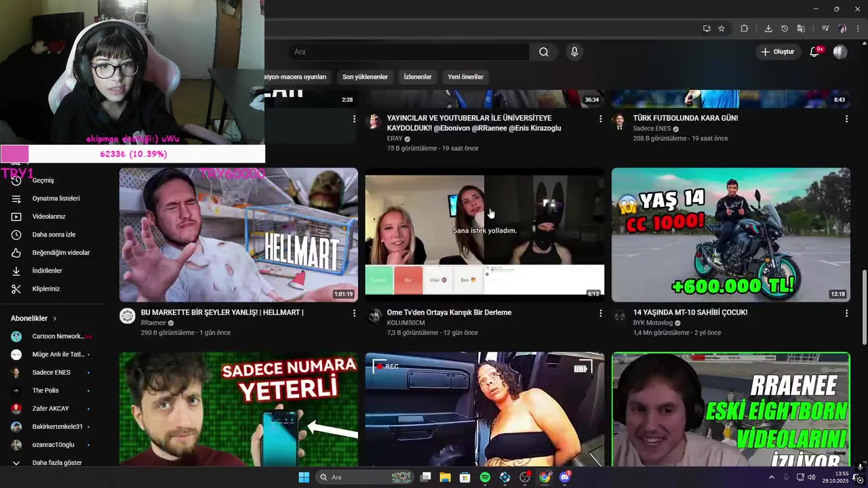868x488 pixels.
Task: Click the Klipleriniz scissors icon
Action: pos(17,289)
